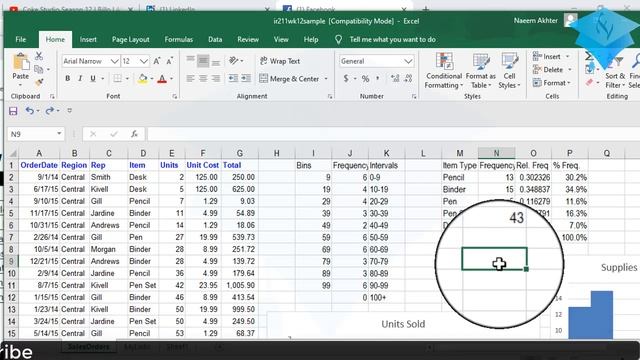
Task: Open the File tab
Action: coord(21,40)
